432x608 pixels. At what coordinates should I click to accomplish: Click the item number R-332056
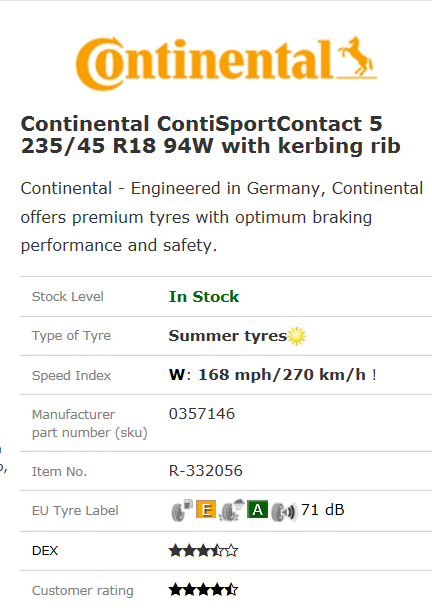coord(206,471)
